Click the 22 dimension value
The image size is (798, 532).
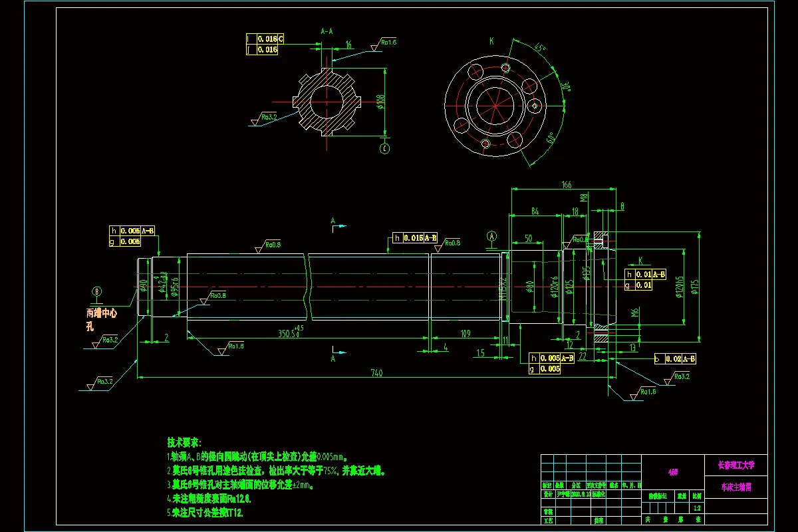coord(582,358)
